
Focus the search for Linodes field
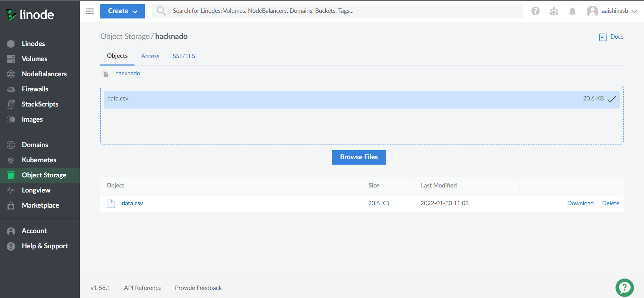coord(337,11)
